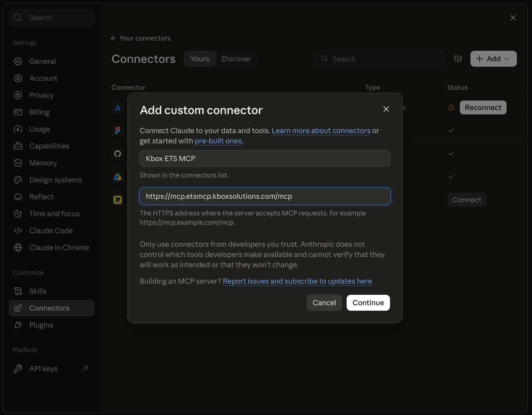Expand the Add dropdown button
The width and height of the screenshot is (532, 415).
(x=493, y=59)
